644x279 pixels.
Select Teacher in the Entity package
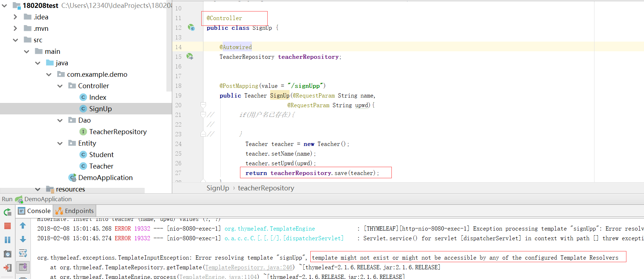(101, 166)
